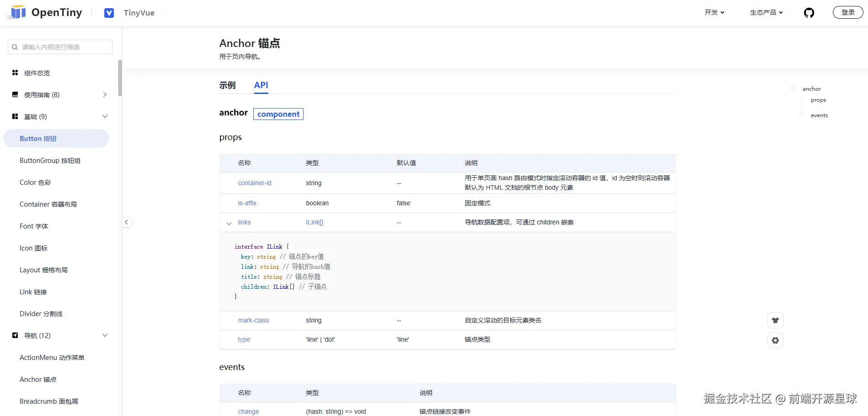868x416 pixels.
Task: Select Anchor 锚点 in the sidebar
Action: 38,380
